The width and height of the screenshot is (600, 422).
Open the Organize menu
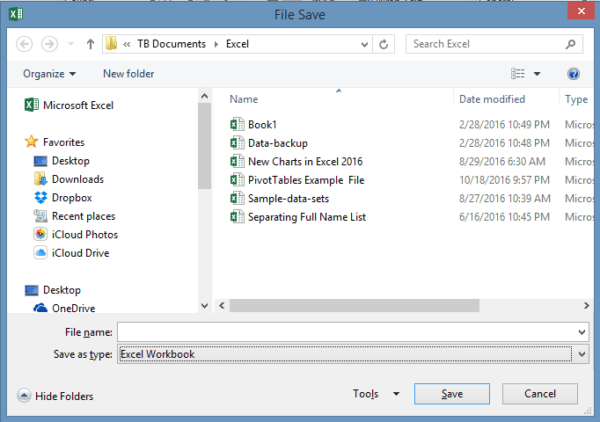49,73
